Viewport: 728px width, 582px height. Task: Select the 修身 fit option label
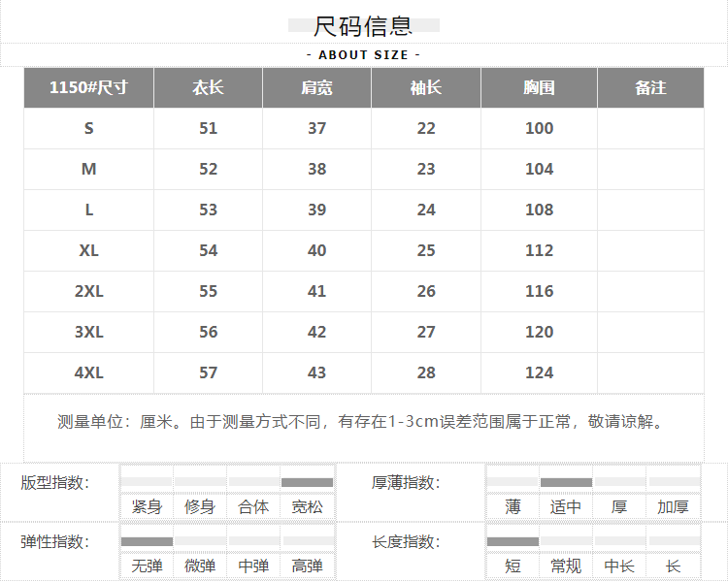point(199,506)
